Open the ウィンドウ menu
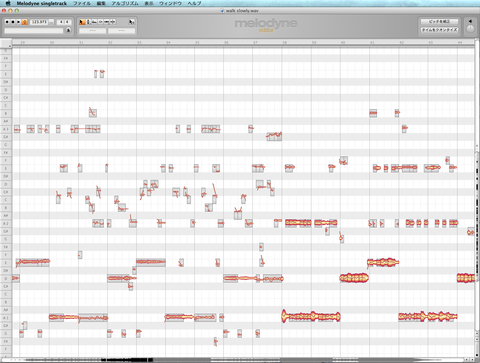 (x=170, y=3)
